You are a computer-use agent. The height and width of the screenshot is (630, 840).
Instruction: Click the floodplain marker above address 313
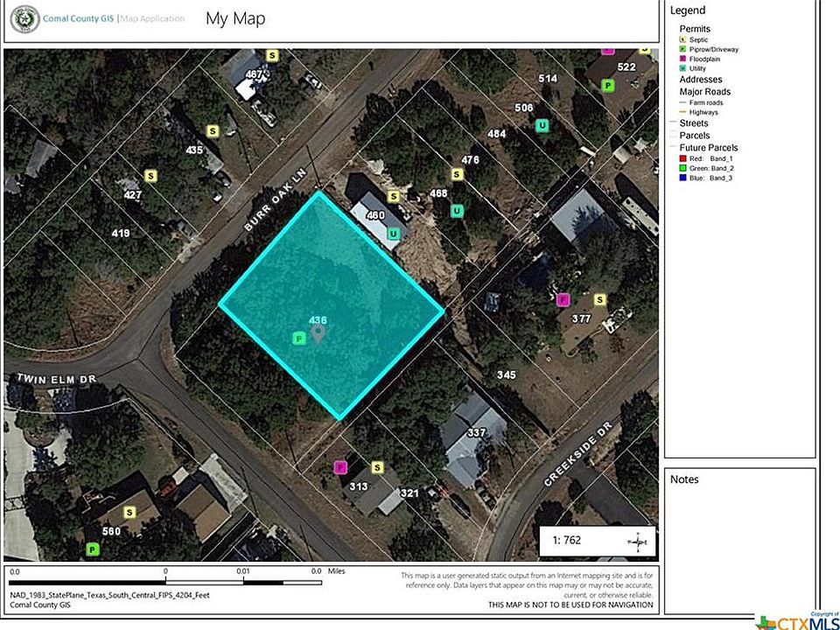click(340, 467)
